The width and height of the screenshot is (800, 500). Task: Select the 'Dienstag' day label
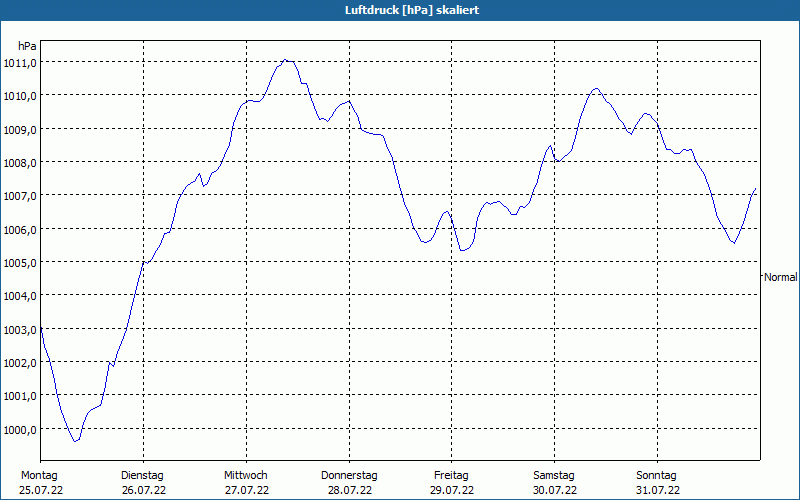(x=142, y=476)
